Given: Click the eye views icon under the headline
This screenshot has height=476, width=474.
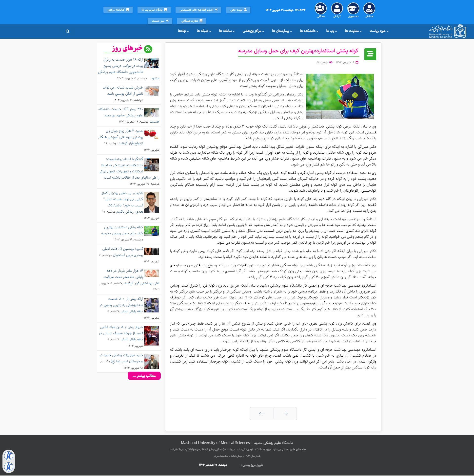Looking at the screenshot, I should [x=331, y=62].
